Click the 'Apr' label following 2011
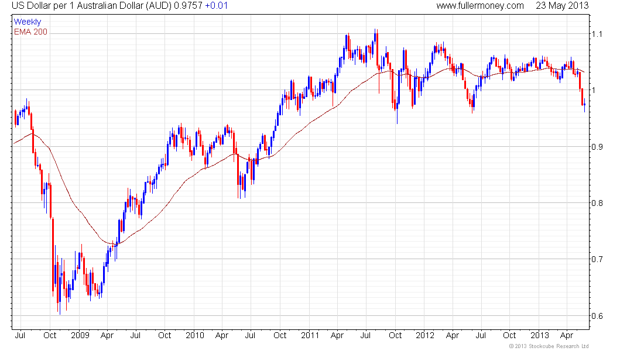 point(337,335)
